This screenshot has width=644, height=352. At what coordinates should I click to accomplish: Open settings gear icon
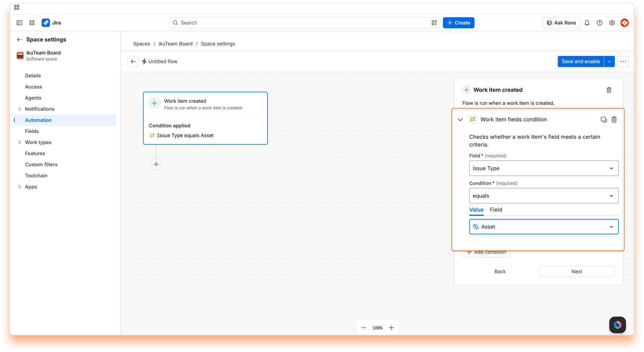point(612,23)
